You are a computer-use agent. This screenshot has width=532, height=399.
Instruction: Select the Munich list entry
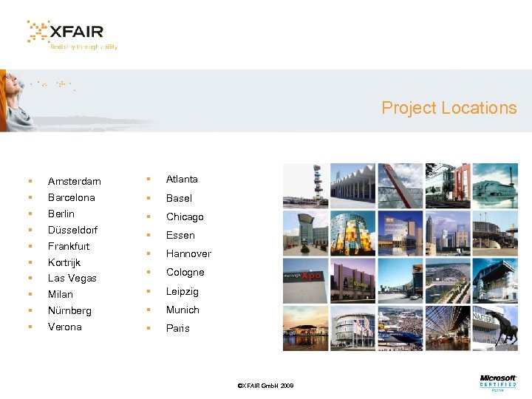183,310
